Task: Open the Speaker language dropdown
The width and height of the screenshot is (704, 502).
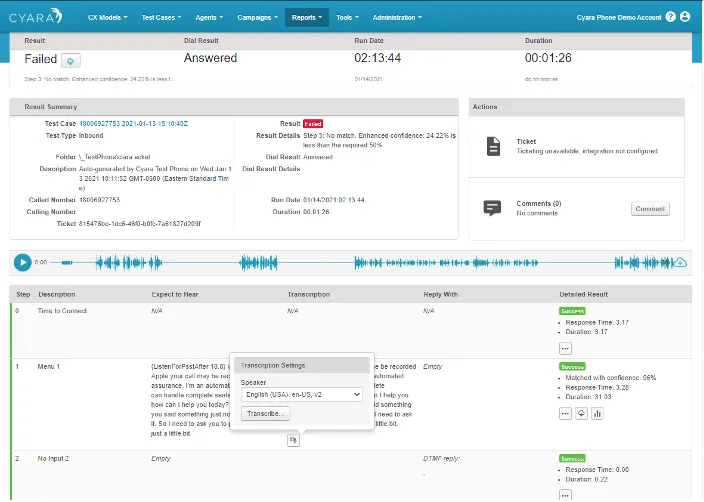Action: (x=302, y=395)
